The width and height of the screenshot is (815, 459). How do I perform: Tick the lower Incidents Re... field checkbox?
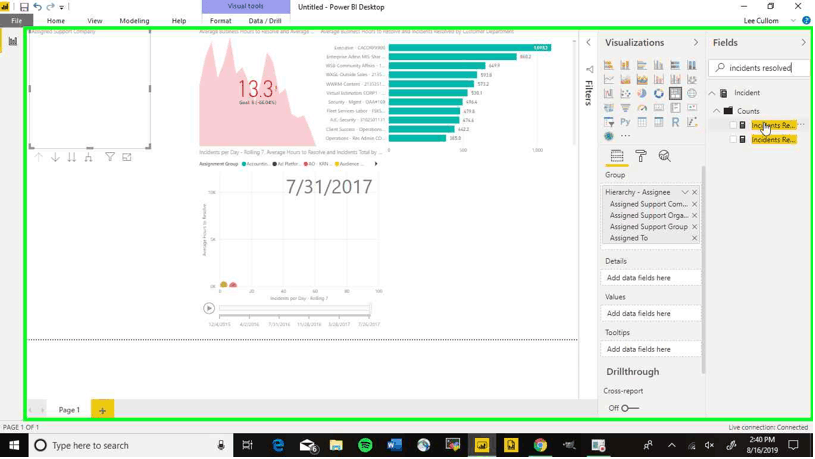click(733, 139)
